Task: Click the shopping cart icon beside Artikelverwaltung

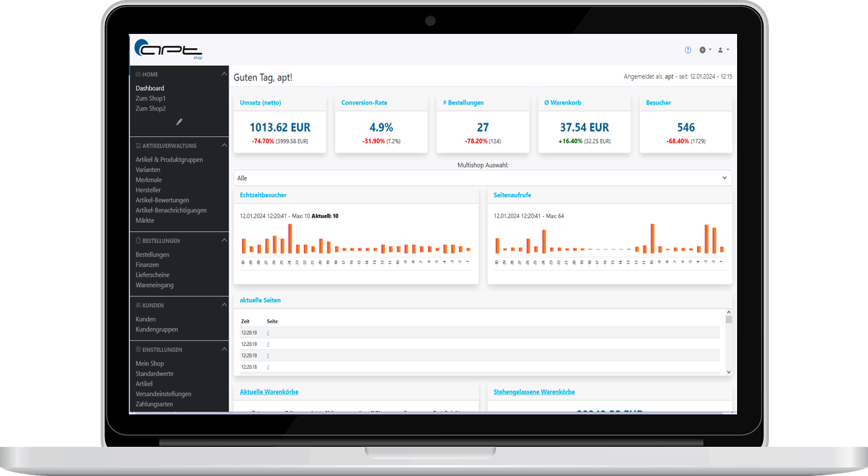Action: 138,146
